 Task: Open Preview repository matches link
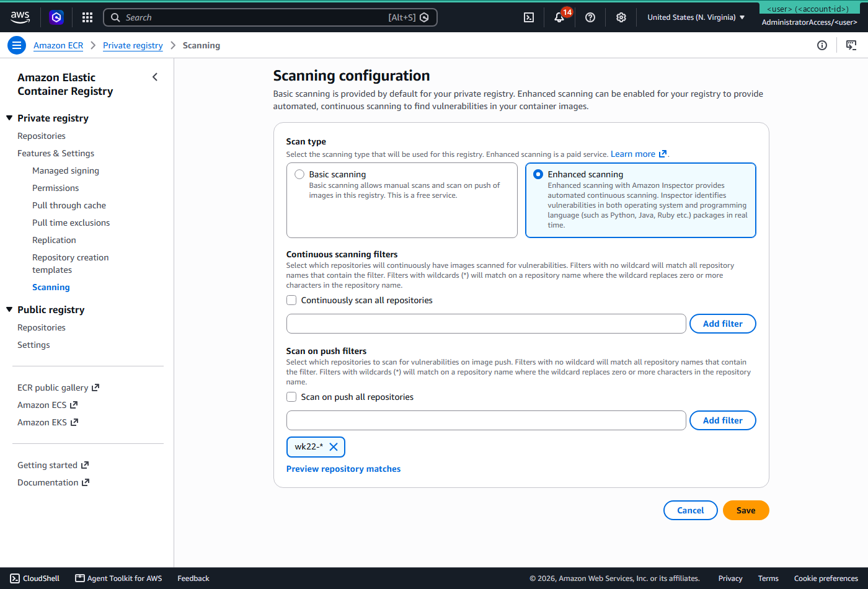tap(343, 469)
